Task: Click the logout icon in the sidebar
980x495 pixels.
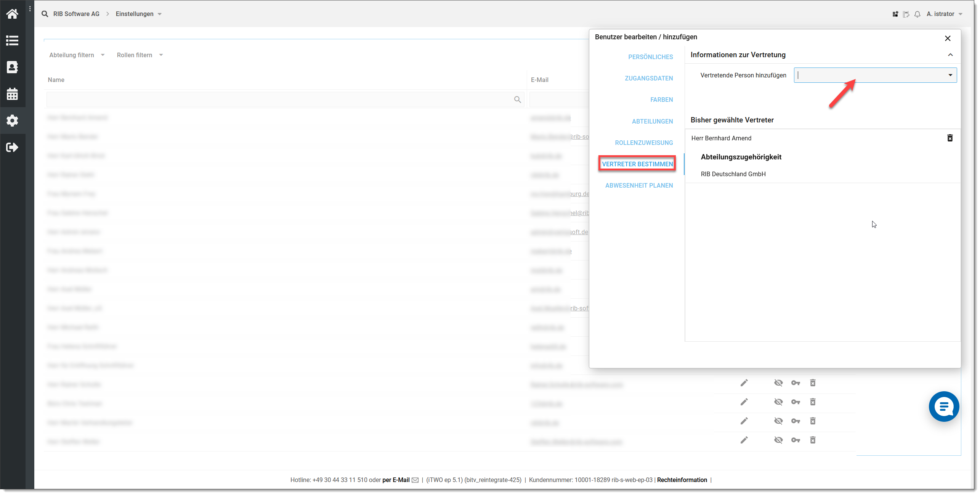Action: click(x=12, y=147)
